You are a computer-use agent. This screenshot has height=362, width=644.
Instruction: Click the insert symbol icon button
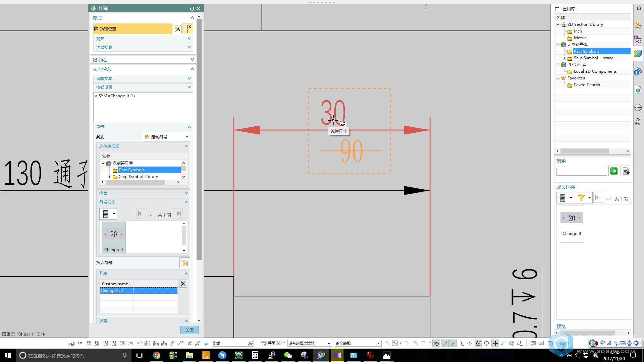click(x=185, y=262)
